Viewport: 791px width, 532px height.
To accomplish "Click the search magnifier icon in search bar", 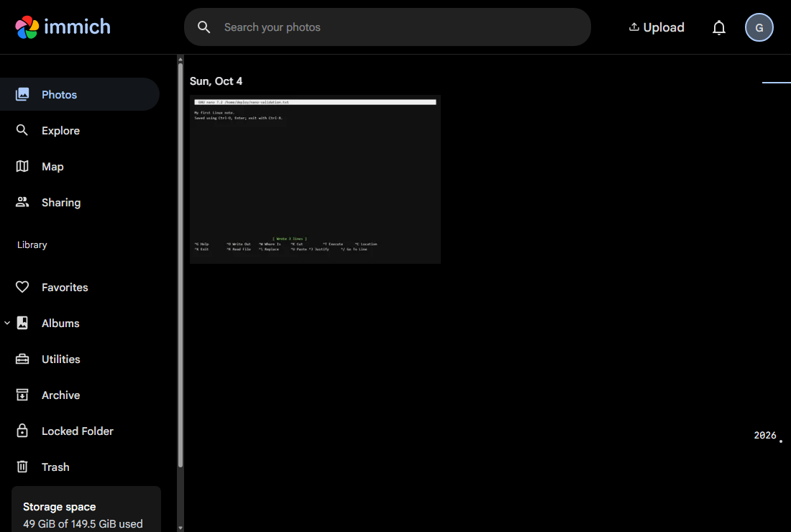I will (204, 27).
